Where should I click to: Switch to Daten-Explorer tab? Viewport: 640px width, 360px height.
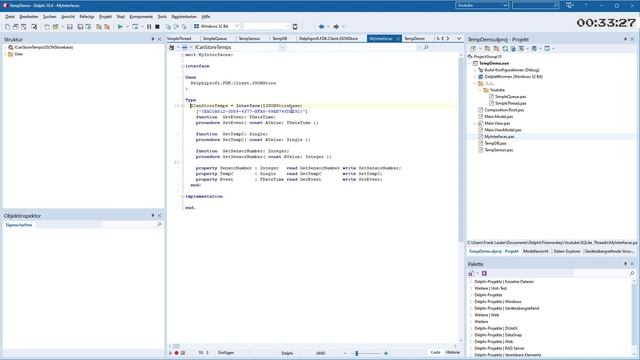coord(567,251)
